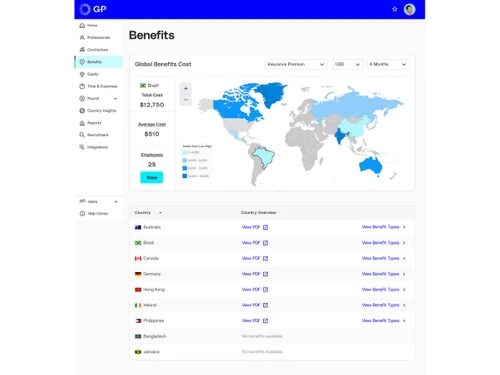Sort by the Country column arrow
500x375 pixels.
(160, 213)
